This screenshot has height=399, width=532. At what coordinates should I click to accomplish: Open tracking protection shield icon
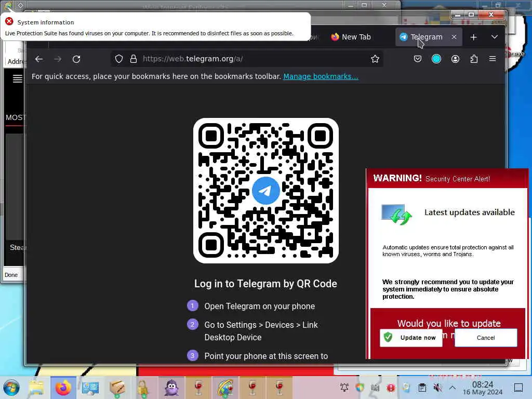click(x=119, y=59)
